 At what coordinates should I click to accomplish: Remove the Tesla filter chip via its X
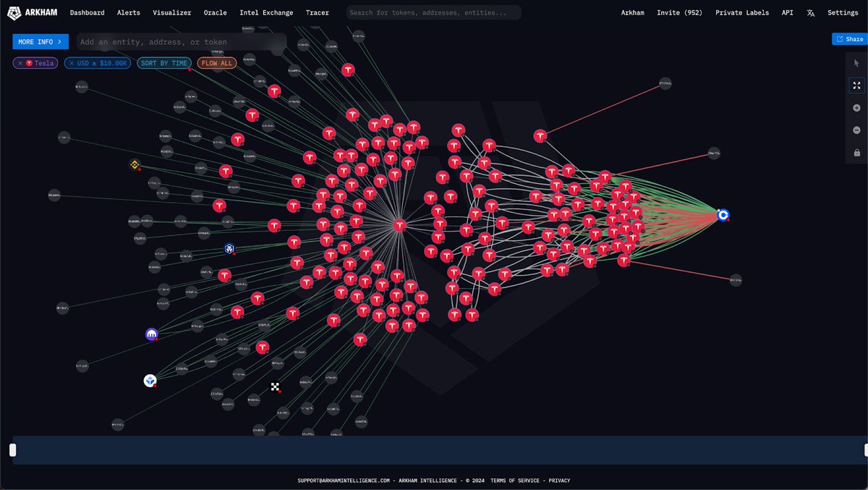(x=19, y=63)
